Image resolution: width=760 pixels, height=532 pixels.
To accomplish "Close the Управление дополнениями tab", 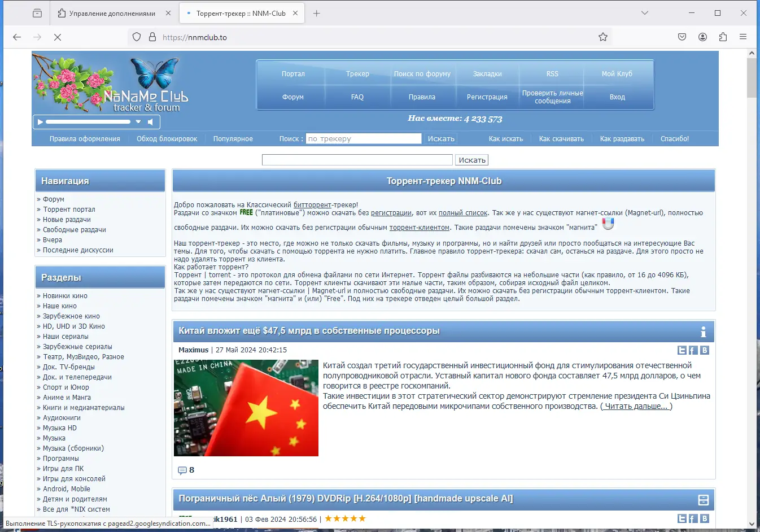I will pos(168,13).
